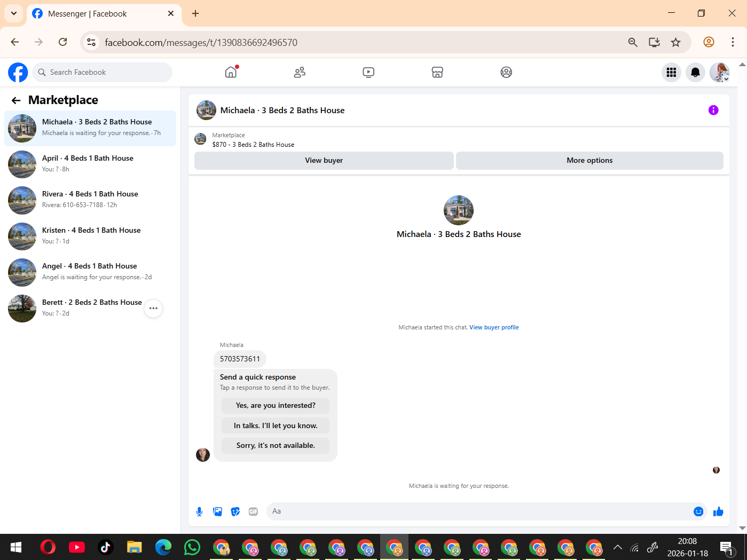Open the emoji picker in message box
The height and width of the screenshot is (560, 747).
(x=698, y=511)
